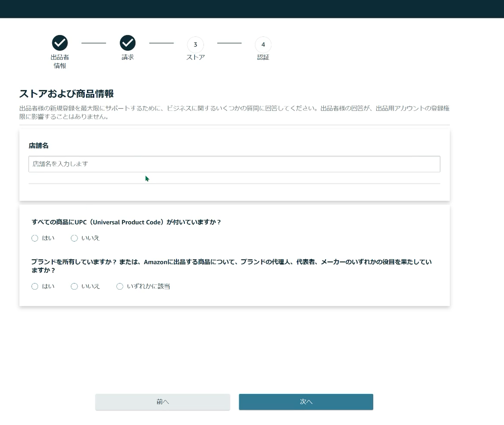Click the completed 請求 step checkmark

pyautogui.click(x=127, y=43)
